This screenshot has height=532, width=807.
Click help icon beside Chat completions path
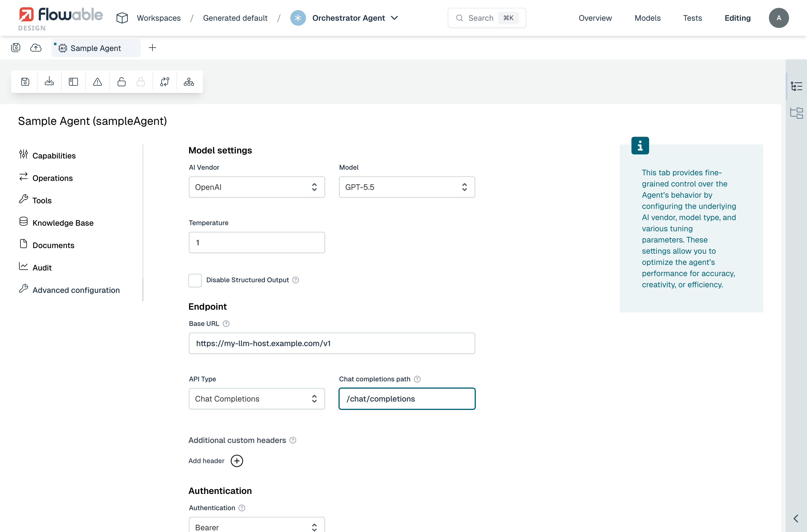[x=417, y=379]
